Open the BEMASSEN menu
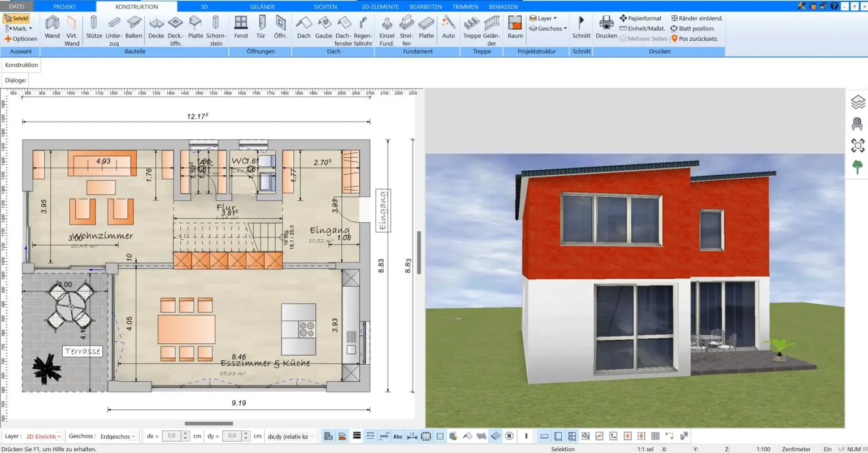The image size is (868, 453). (502, 6)
